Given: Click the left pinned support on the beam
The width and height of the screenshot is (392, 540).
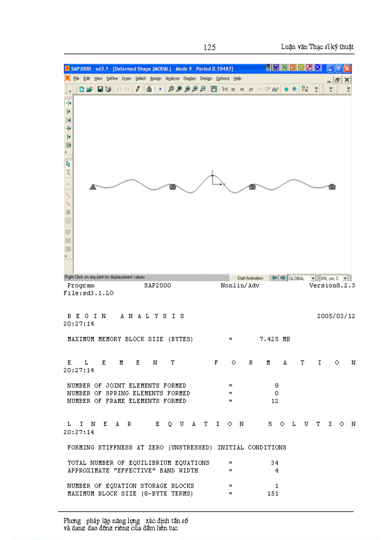Looking at the screenshot, I should click(x=93, y=187).
